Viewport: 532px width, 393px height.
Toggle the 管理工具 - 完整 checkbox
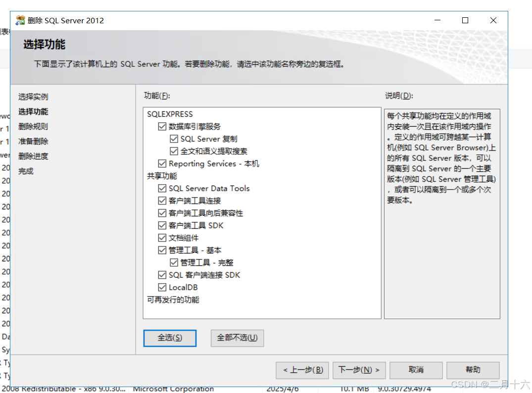coord(174,262)
